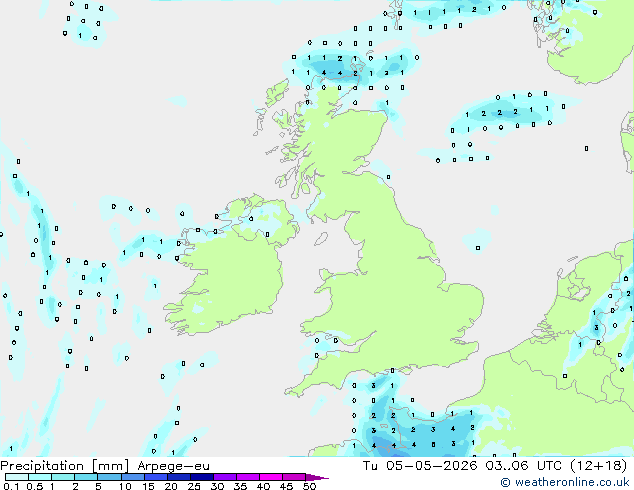
Task: Pick the 10–15 mm legend color box
Action: point(132,477)
